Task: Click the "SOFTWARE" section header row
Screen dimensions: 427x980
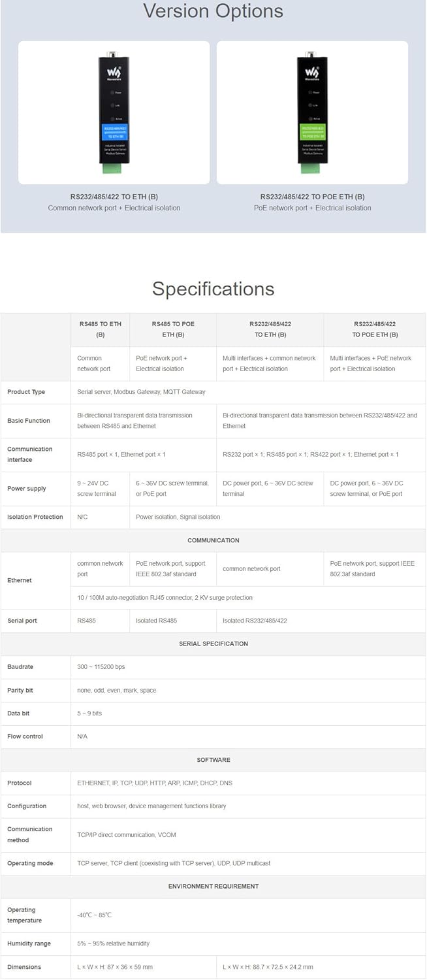Action: coord(213,760)
